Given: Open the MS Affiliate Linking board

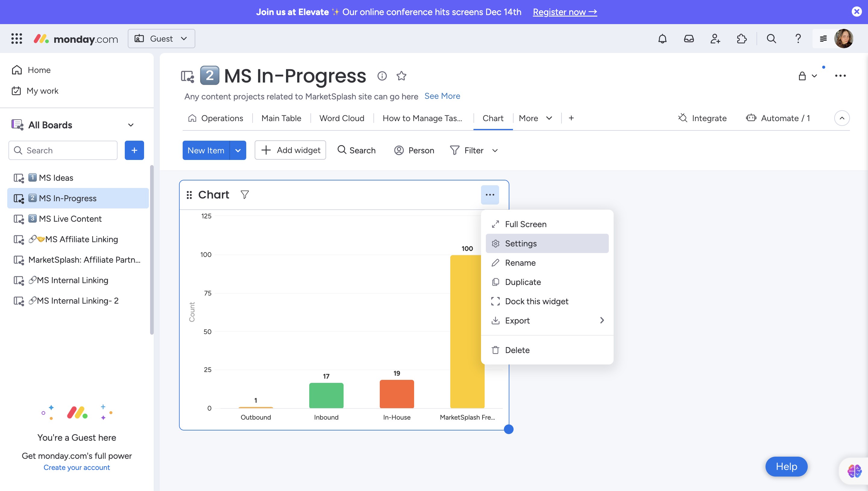Looking at the screenshot, I should 77,239.
